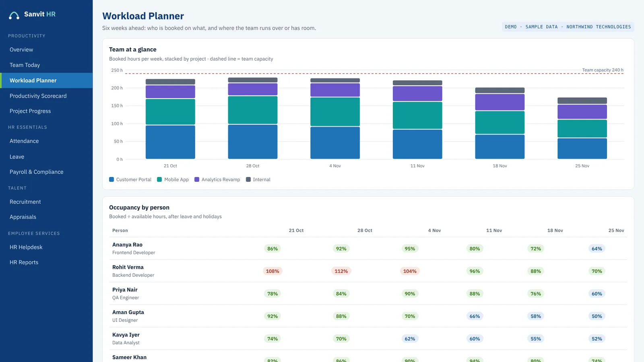The image size is (644, 362).
Task: Click Customer Portal bar segment for 21 Oct
Action: click(170, 142)
